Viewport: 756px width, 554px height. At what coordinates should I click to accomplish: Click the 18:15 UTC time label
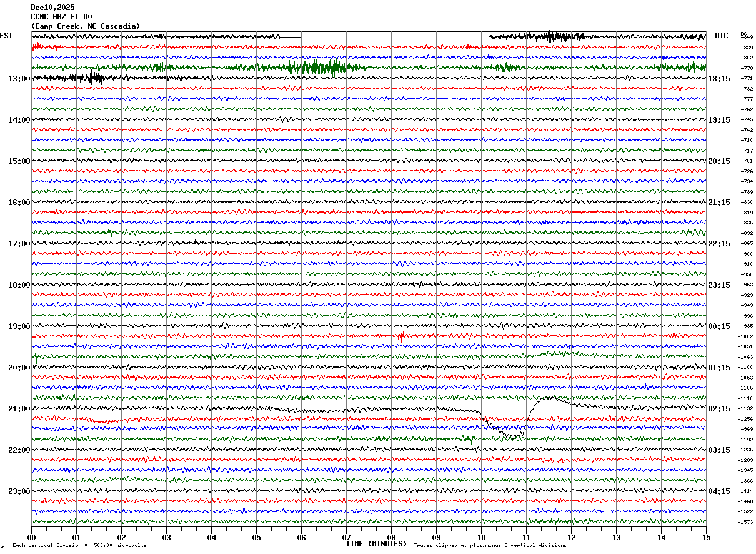click(x=719, y=79)
